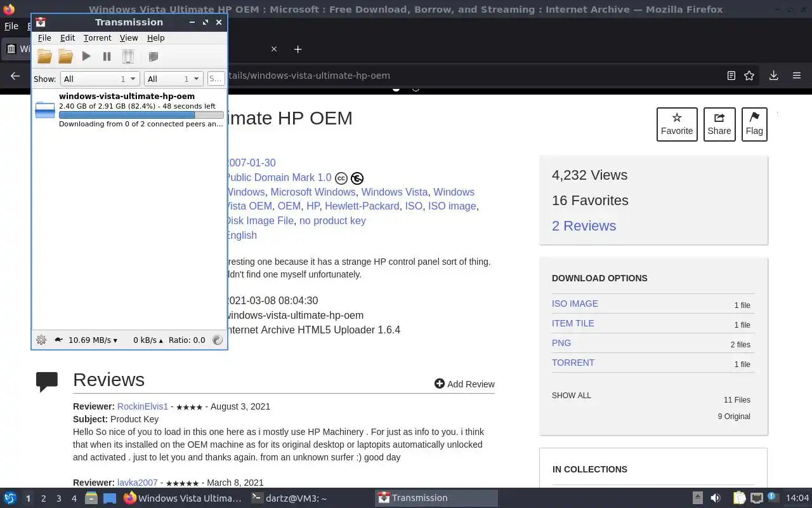Open reviewer RockinElvis1's profile
This screenshot has width=812, height=508.
coord(143,406)
